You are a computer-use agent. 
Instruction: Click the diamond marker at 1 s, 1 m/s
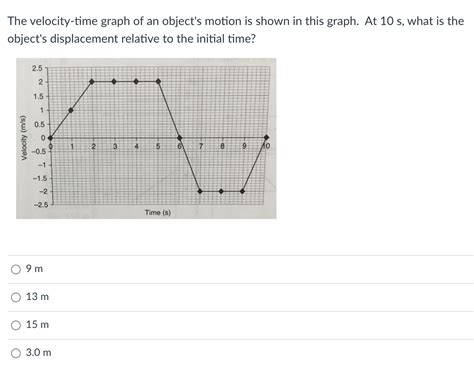[71, 110]
